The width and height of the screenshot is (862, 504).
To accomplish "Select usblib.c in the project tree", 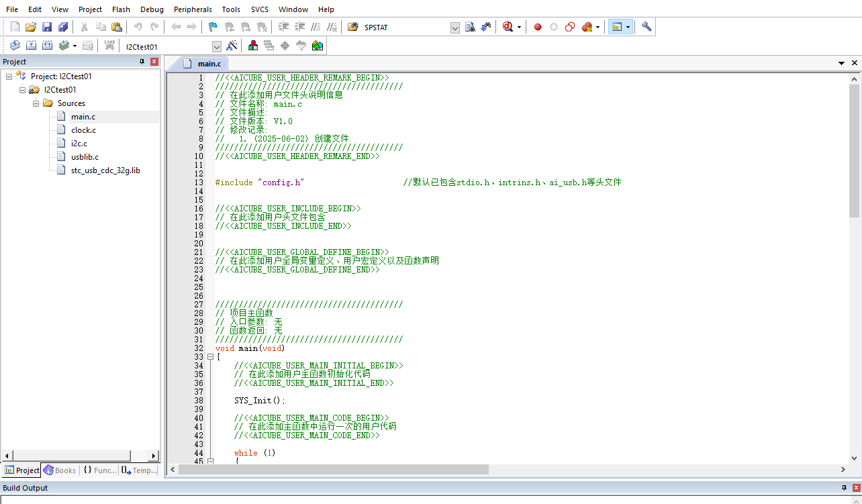I will [x=85, y=157].
